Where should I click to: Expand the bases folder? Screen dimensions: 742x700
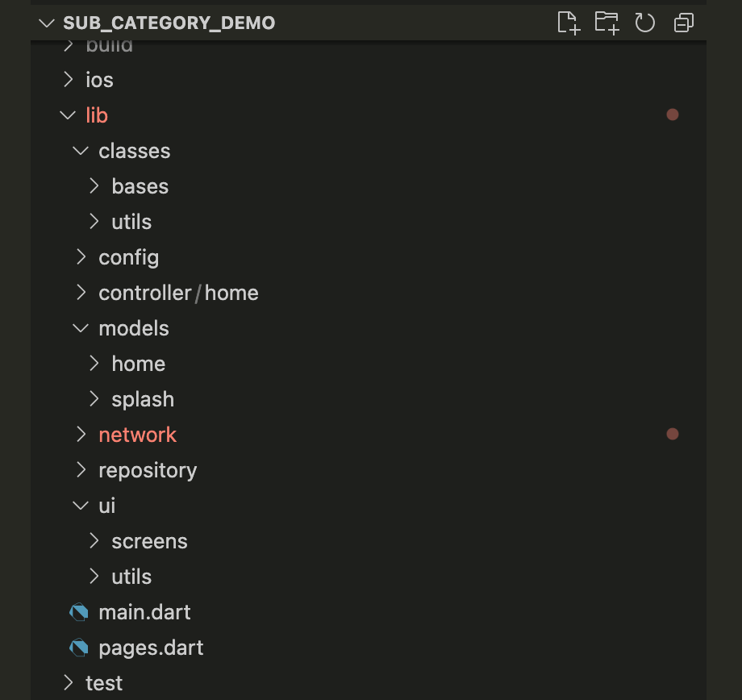click(x=140, y=186)
